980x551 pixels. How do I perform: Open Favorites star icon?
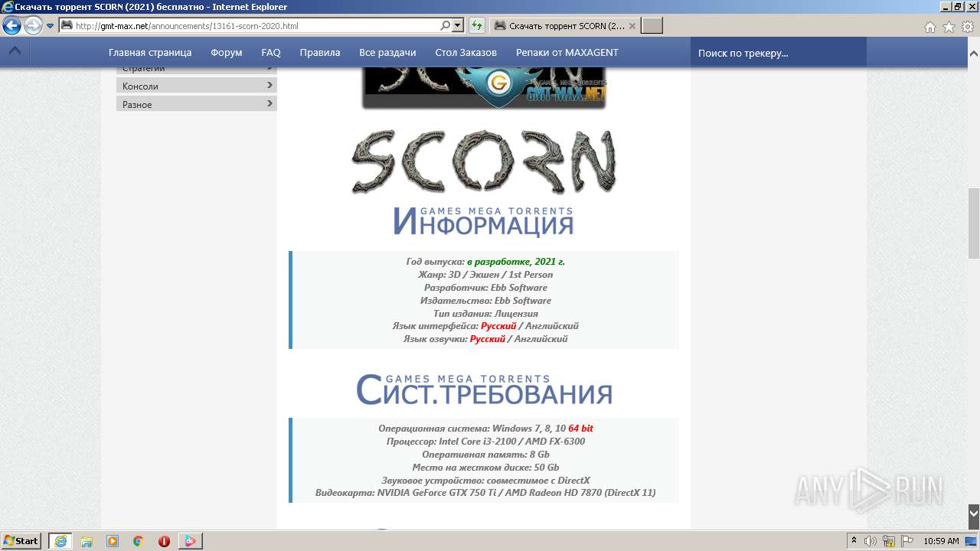(x=949, y=27)
